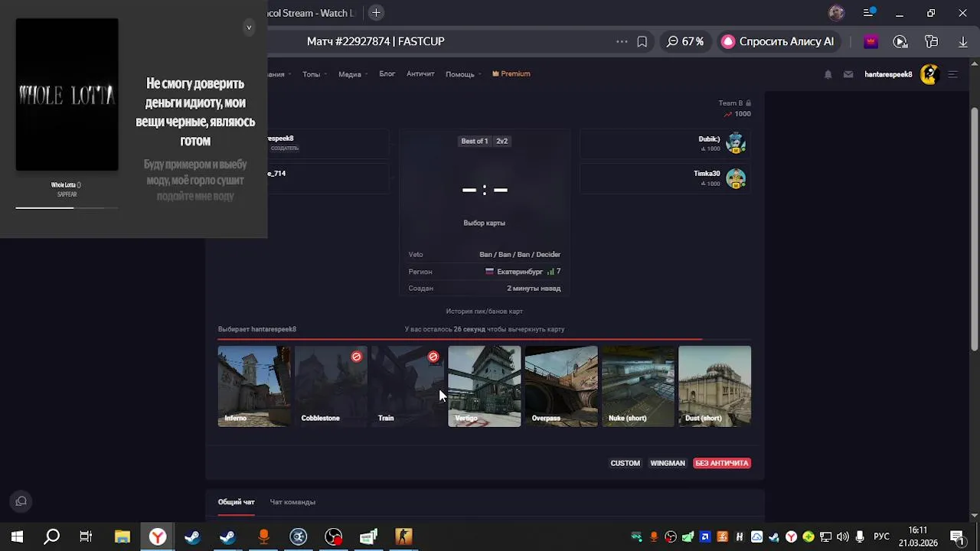Screen dimensions: 980x551
Task: Click the '2v2' badge
Action: click(x=502, y=141)
